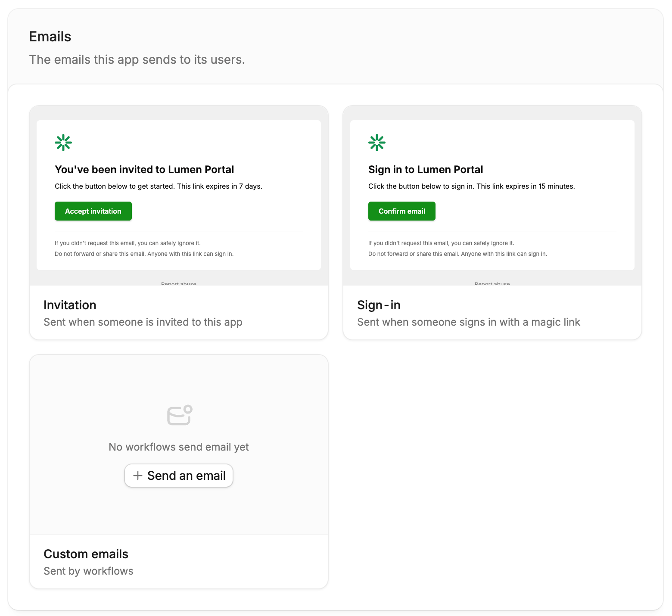
Task: Click the Send an email button
Action: click(x=179, y=476)
